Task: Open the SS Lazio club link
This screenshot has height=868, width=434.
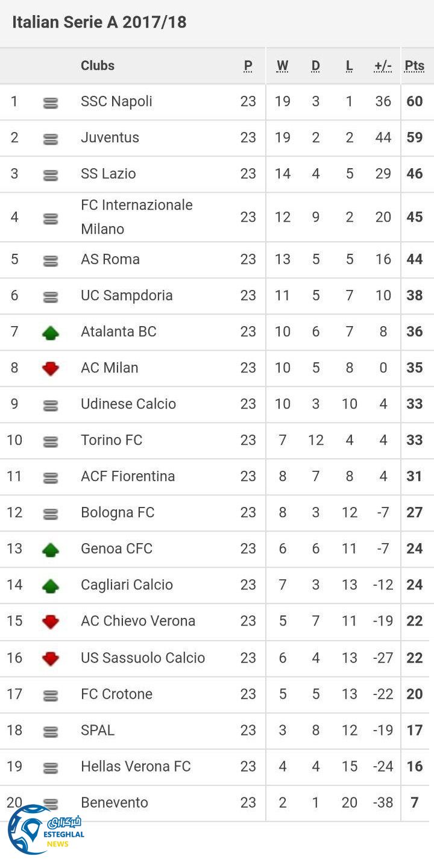Action: coord(108,174)
